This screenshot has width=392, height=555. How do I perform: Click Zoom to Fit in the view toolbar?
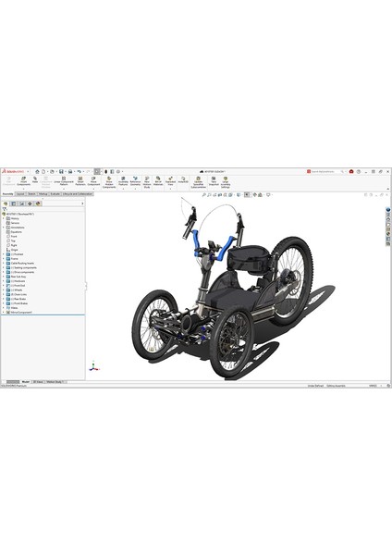[x=203, y=194]
